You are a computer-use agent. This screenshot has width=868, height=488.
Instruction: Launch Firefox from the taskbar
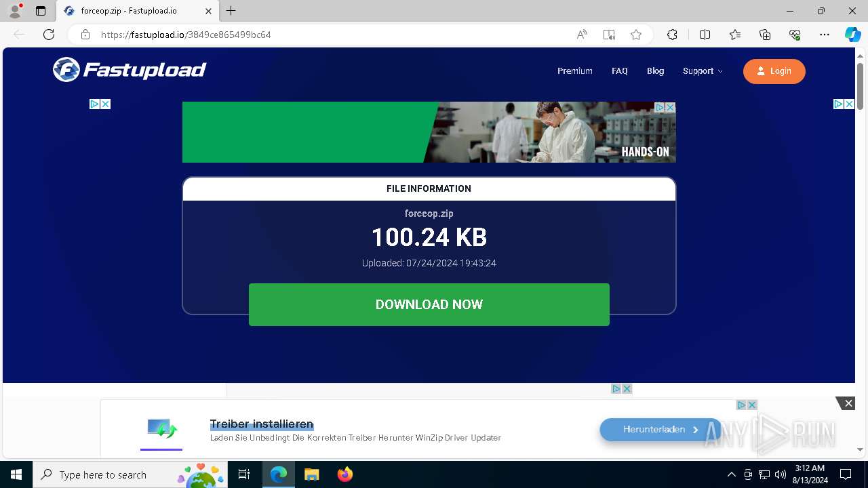tap(345, 474)
